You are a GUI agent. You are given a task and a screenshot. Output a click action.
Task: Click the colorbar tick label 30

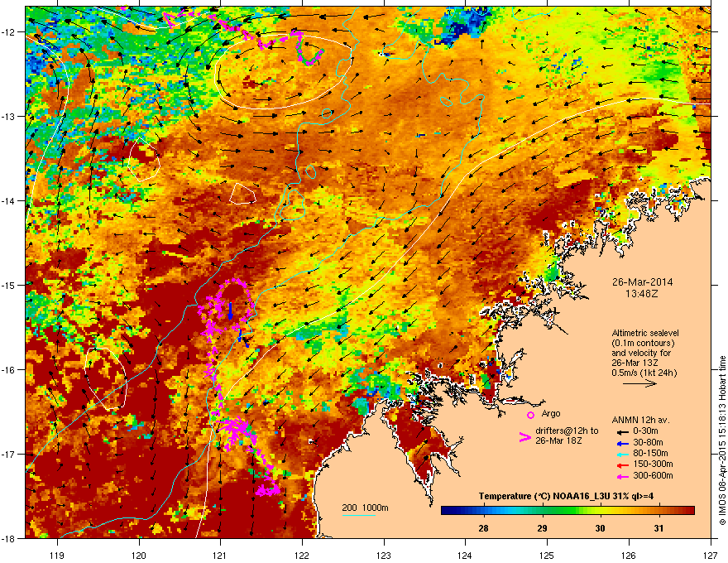coord(601,528)
